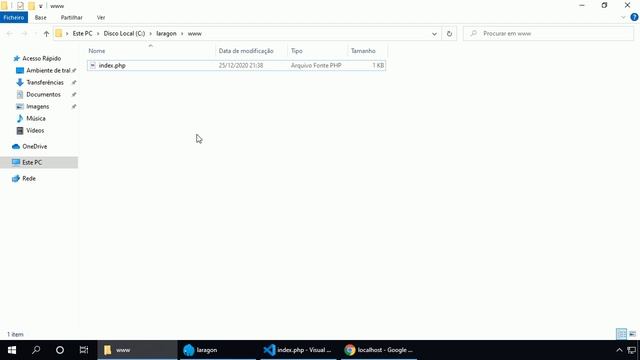
Task: Switch to the Base ribbon tab
Action: click(x=40, y=18)
